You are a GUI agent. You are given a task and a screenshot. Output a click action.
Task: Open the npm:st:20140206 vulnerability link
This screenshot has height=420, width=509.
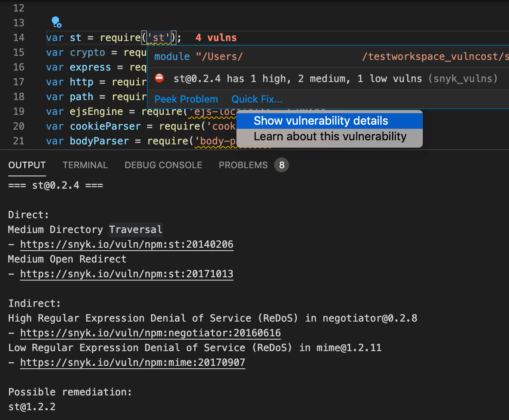pos(127,244)
